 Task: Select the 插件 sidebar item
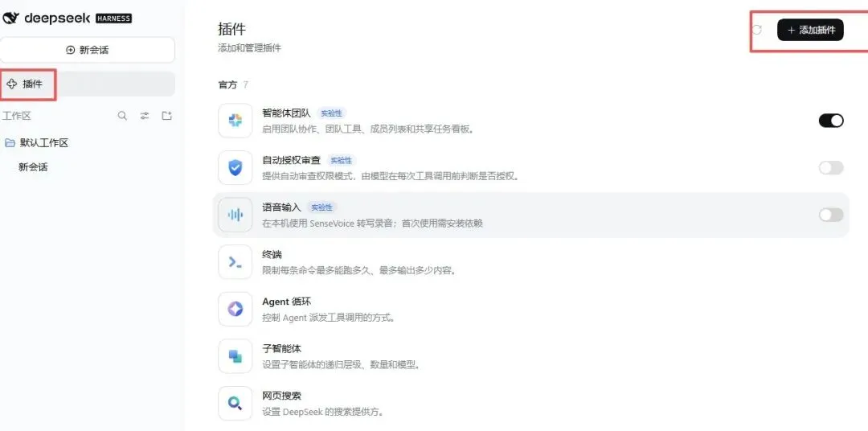[88, 84]
